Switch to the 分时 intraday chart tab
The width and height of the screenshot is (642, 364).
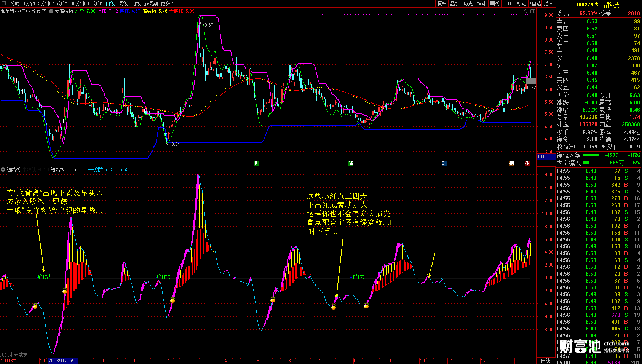15,3
